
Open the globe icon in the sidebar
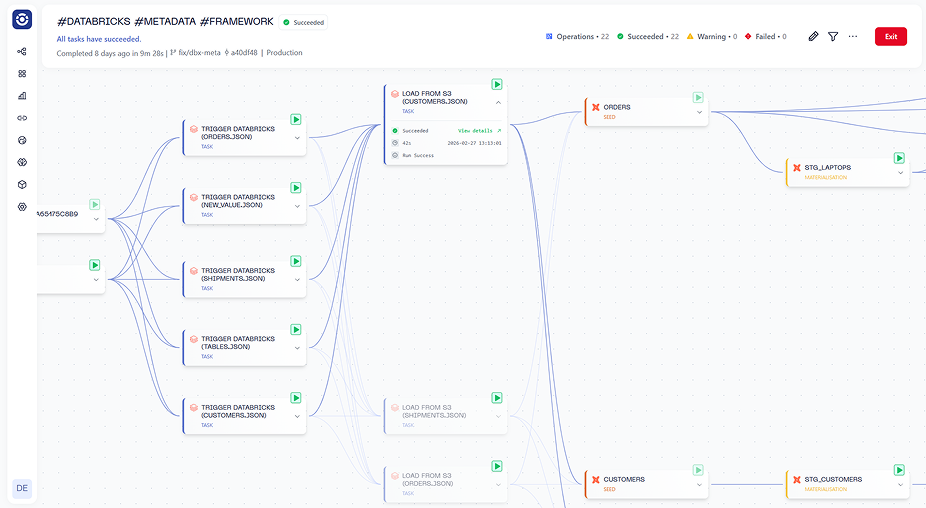pos(22,140)
